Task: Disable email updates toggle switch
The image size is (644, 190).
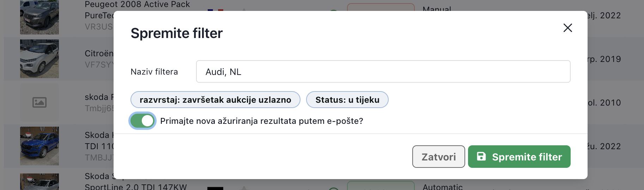Action: click(x=142, y=121)
